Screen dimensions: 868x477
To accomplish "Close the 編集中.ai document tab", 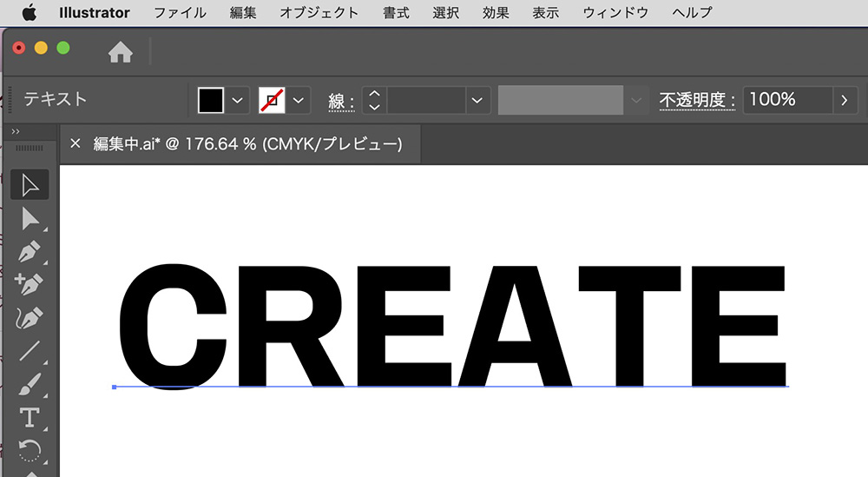I will tap(76, 143).
